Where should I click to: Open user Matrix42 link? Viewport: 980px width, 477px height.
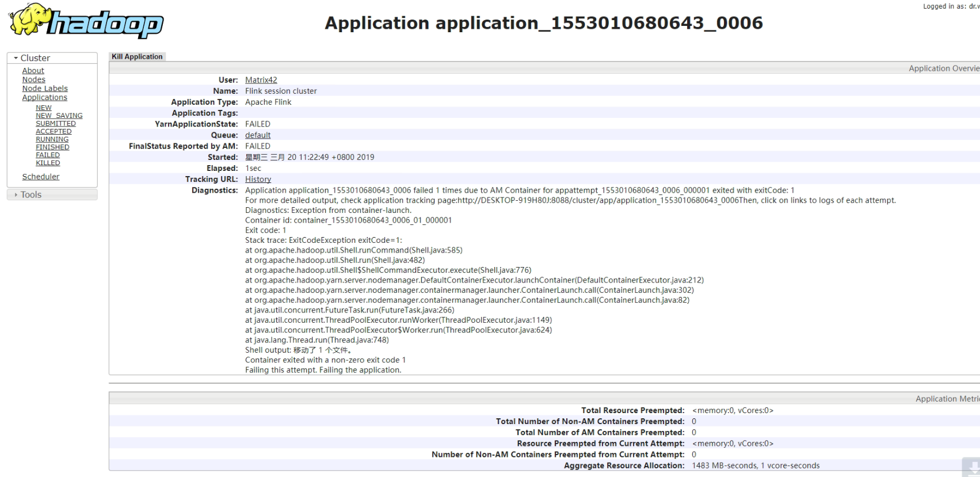pyautogui.click(x=261, y=80)
